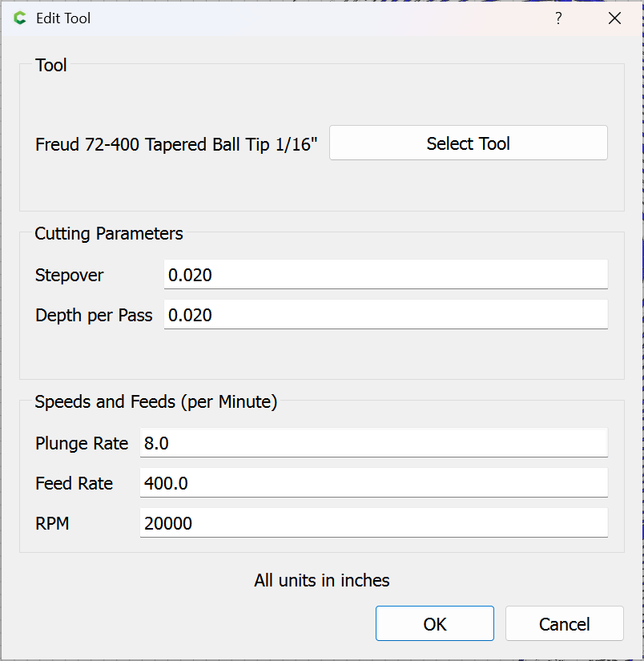Focus the Depth per Pass field
Viewport: 644px width, 661px height.
385,315
